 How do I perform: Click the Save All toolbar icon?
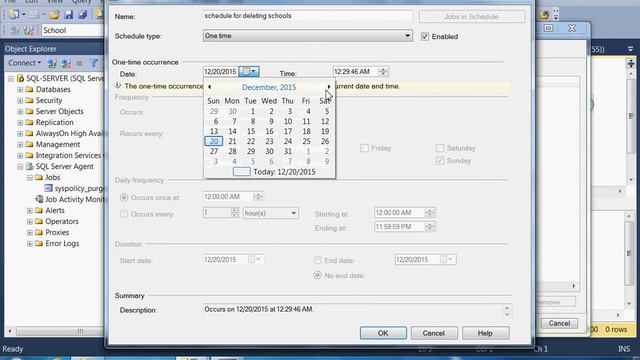[x=83, y=15]
